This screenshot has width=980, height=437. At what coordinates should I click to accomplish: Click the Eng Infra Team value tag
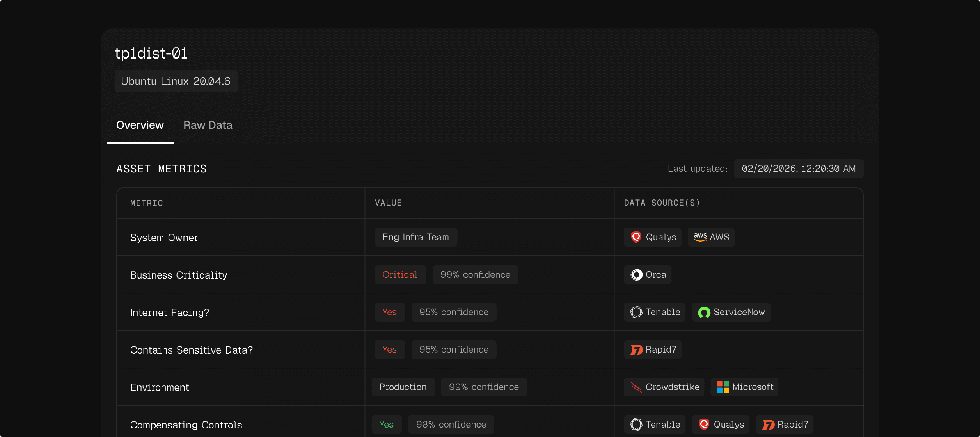tap(415, 237)
